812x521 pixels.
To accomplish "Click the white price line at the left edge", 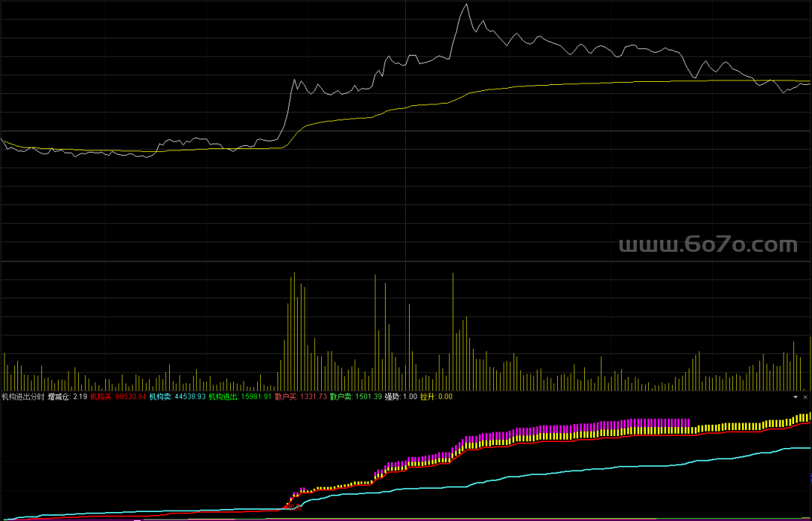I will (x=4, y=141).
